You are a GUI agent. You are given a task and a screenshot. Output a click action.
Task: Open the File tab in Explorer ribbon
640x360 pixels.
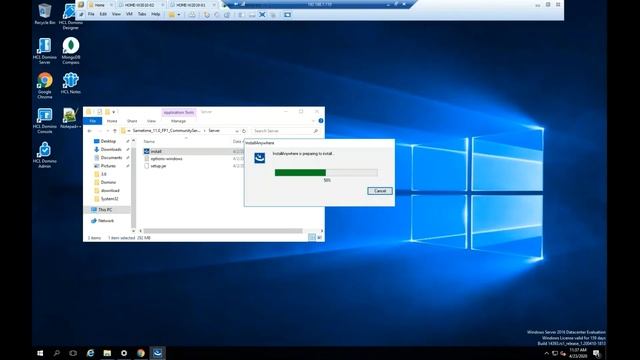tap(93, 121)
